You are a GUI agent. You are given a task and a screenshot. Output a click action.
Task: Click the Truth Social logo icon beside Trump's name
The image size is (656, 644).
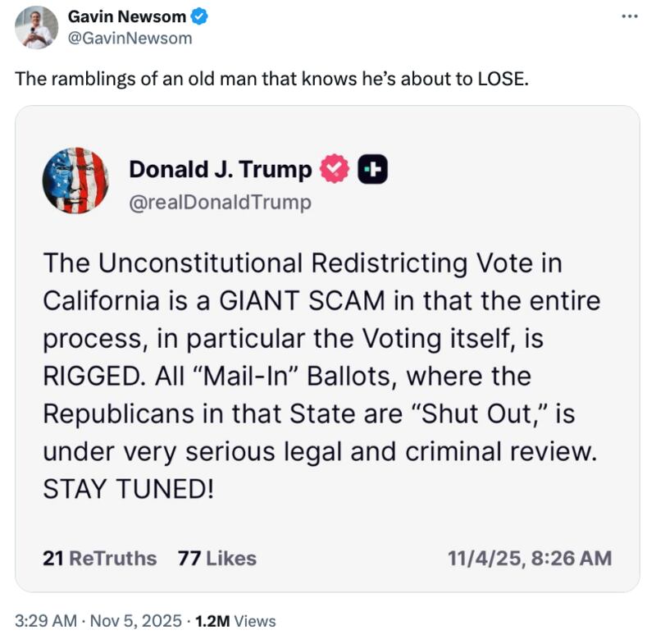click(373, 170)
